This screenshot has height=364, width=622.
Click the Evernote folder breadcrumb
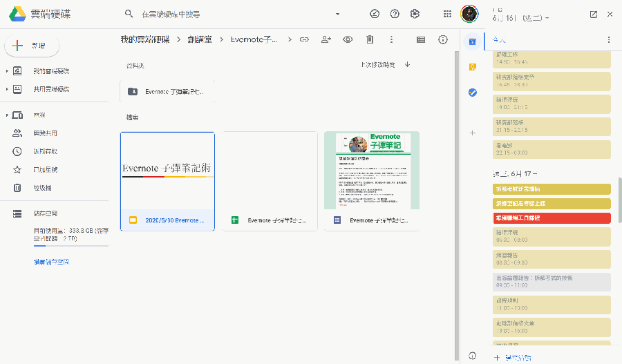pyautogui.click(x=254, y=39)
